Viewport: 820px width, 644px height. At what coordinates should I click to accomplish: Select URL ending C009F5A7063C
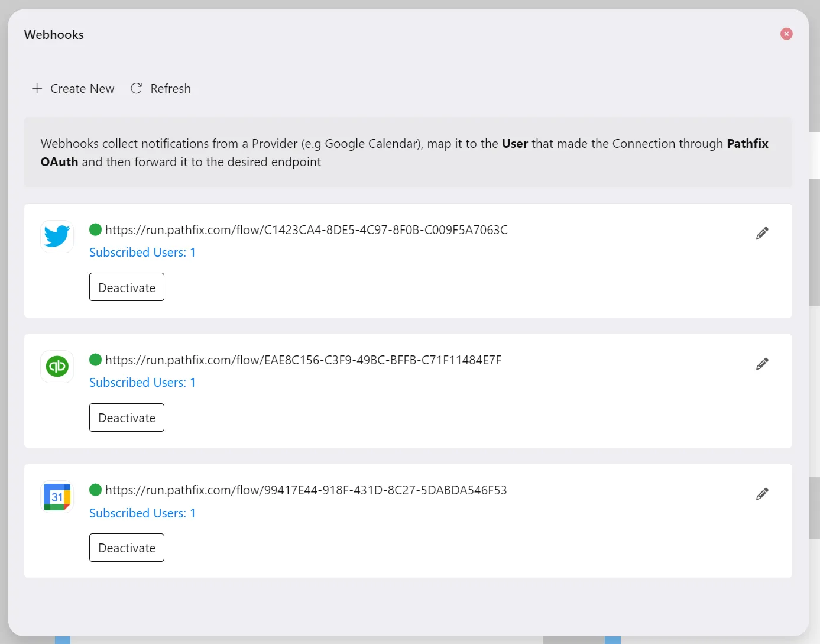coord(306,230)
